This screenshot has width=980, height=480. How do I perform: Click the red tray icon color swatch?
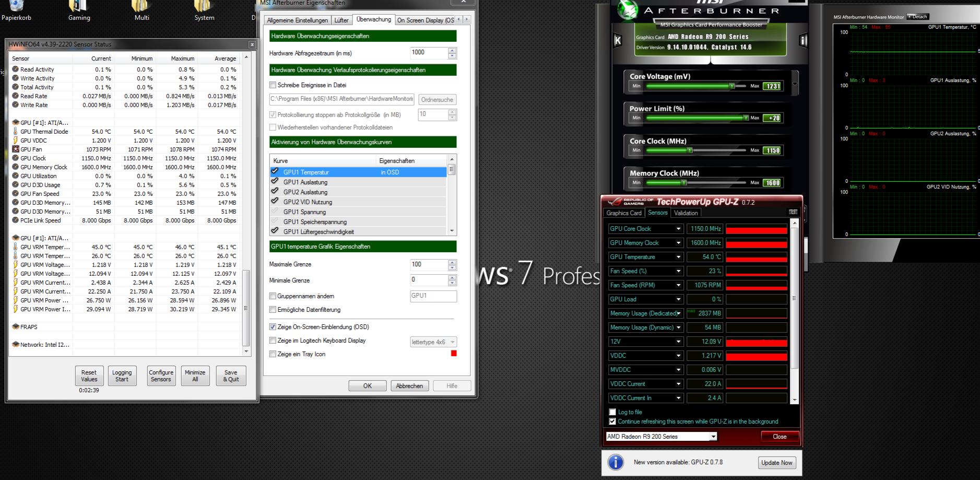(x=454, y=354)
